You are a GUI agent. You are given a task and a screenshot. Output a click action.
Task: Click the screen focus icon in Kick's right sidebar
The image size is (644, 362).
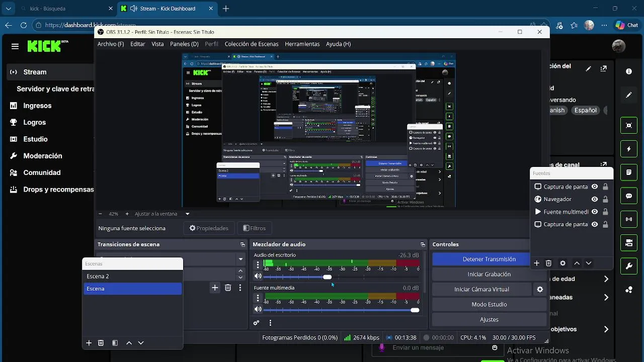pyautogui.click(x=629, y=126)
